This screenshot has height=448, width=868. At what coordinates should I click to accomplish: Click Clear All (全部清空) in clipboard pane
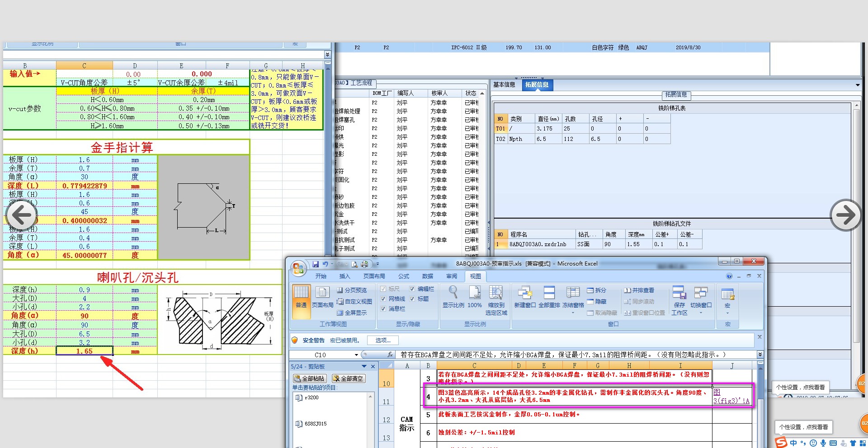348,378
